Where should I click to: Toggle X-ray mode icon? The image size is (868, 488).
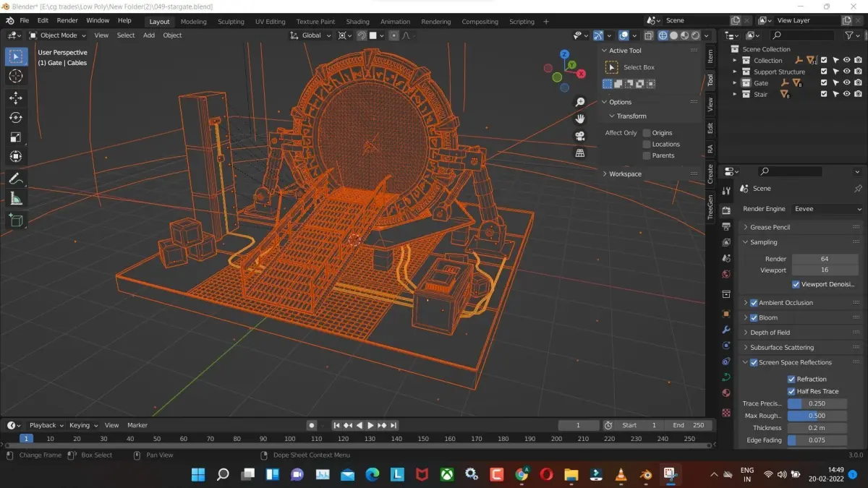click(648, 35)
